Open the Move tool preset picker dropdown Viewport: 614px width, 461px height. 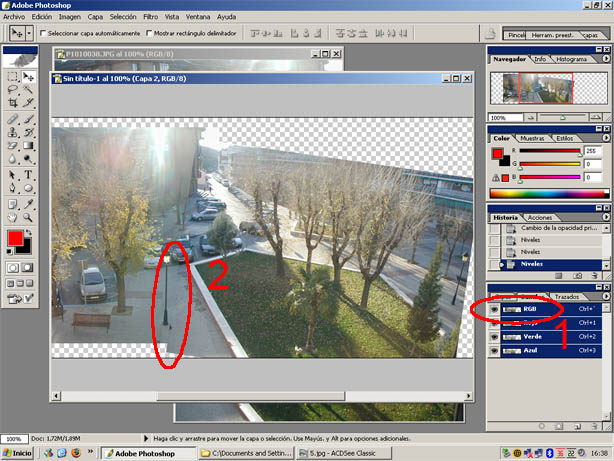click(31, 33)
